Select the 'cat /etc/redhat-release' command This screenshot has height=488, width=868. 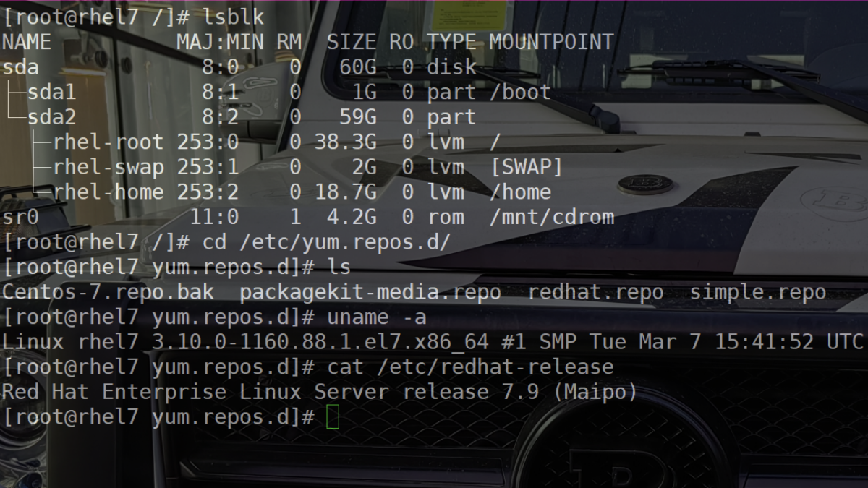point(470,367)
